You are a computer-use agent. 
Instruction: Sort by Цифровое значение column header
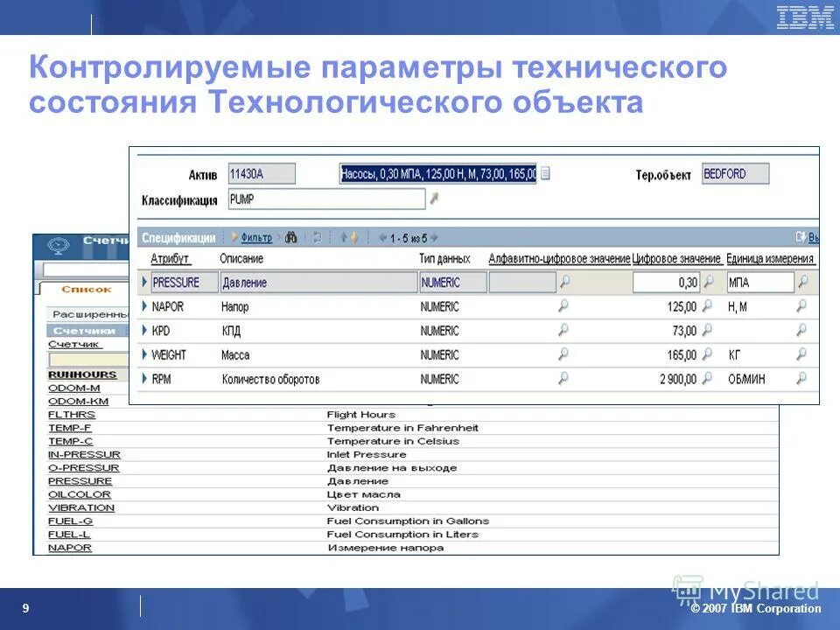coord(676,259)
